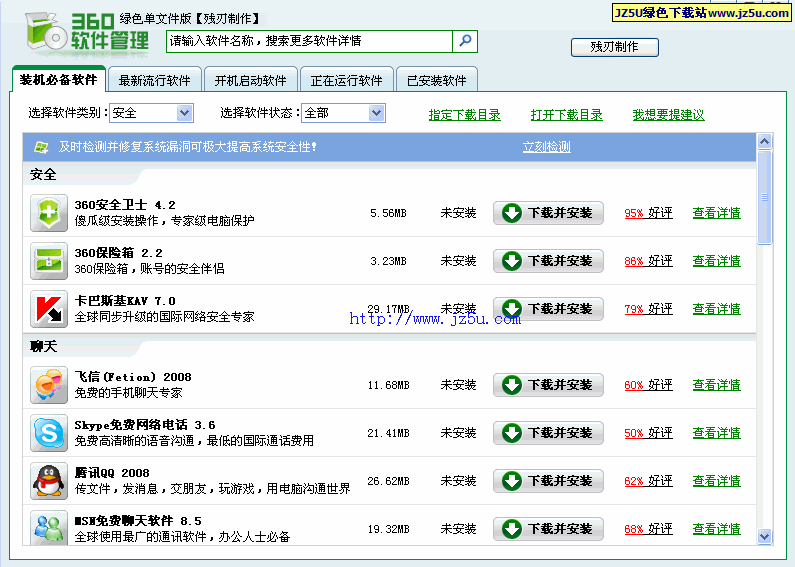The height and width of the screenshot is (567, 795).
Task: Click the 卡巴斯基KAV red K icon
Action: (48, 309)
